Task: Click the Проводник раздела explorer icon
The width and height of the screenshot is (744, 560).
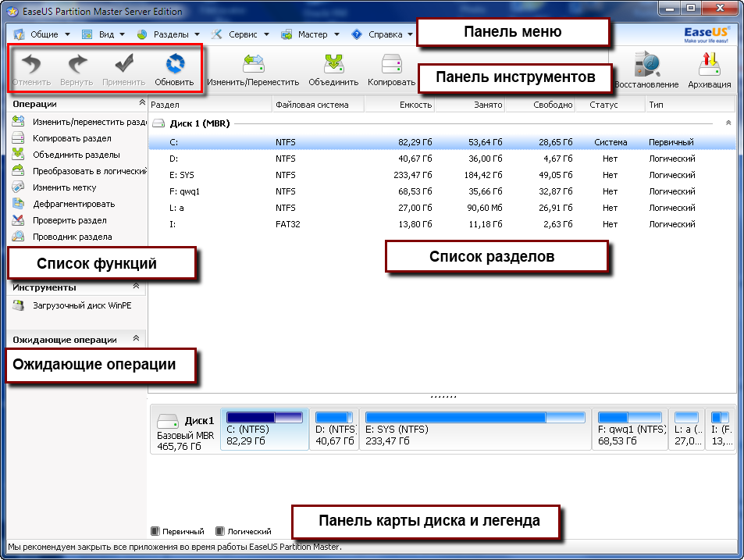Action: click(18, 237)
